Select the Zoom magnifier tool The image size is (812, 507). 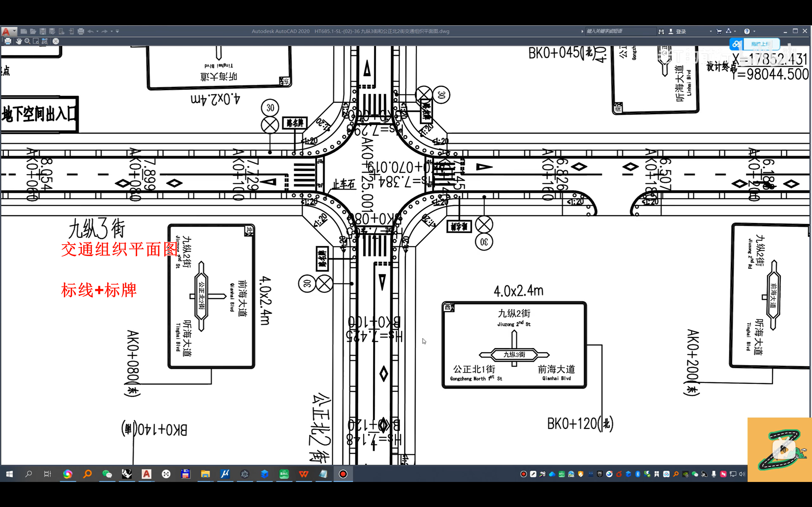pos(28,41)
